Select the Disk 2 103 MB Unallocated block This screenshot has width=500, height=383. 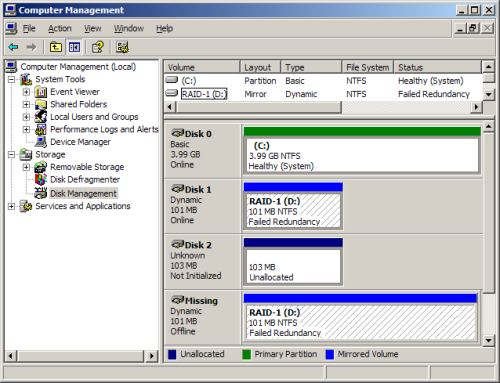click(293, 261)
